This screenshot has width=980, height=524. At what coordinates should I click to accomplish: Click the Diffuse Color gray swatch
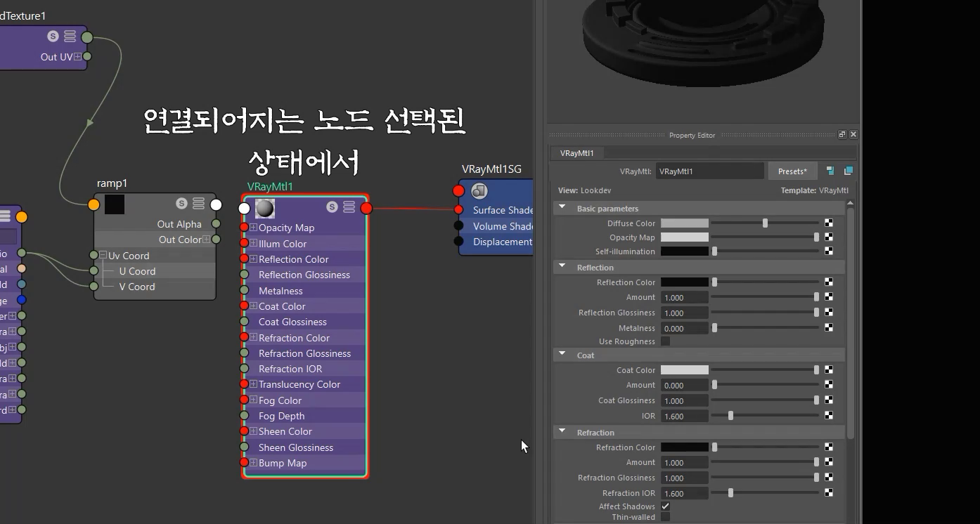point(685,223)
